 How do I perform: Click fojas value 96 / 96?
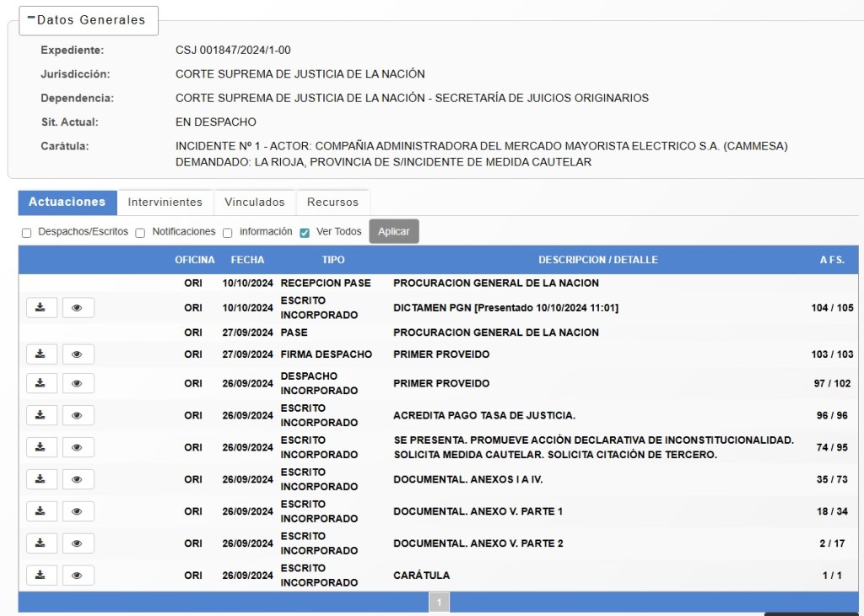click(832, 415)
